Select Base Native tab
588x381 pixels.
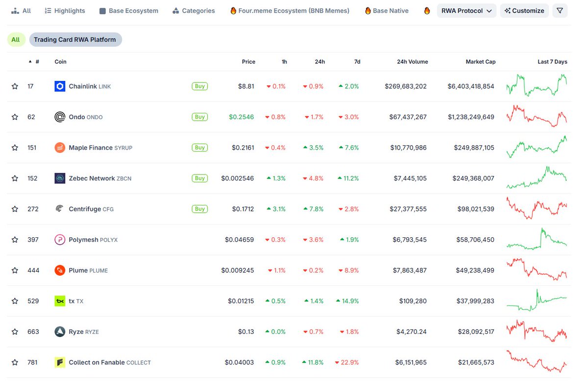pyautogui.click(x=387, y=11)
